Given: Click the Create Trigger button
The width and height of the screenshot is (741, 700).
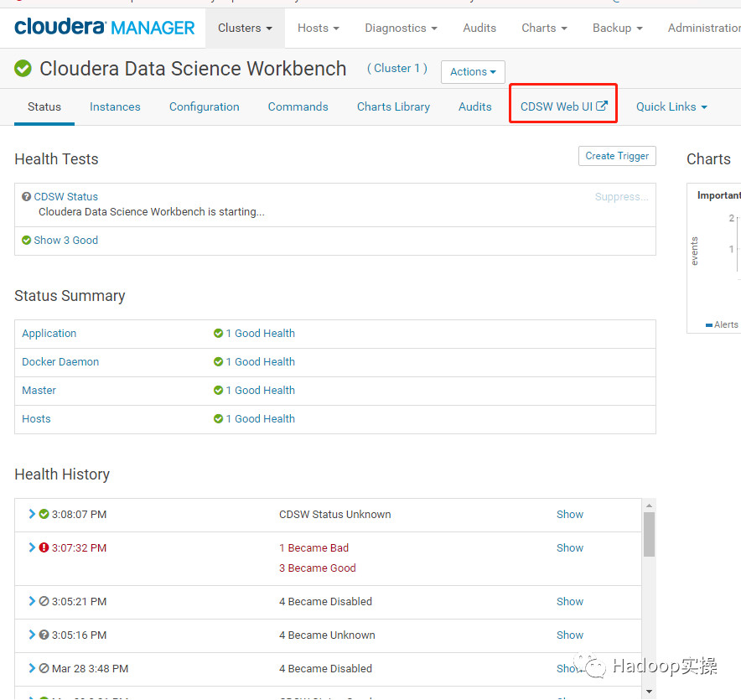Looking at the screenshot, I should [x=617, y=156].
